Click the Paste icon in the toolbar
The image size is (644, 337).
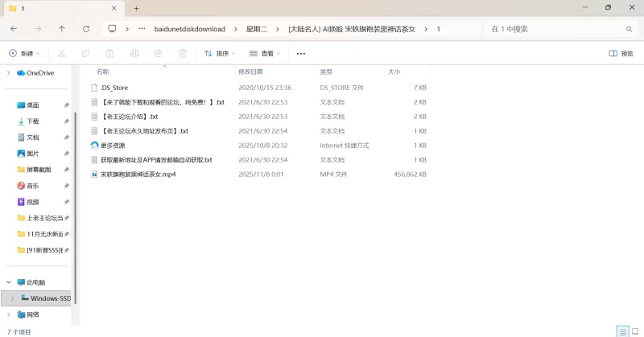(109, 53)
